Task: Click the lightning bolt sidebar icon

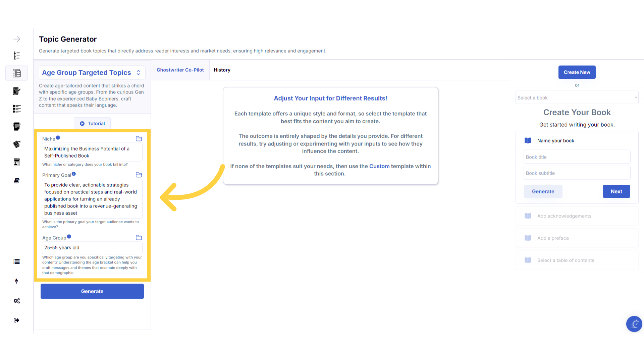Action: (16, 281)
